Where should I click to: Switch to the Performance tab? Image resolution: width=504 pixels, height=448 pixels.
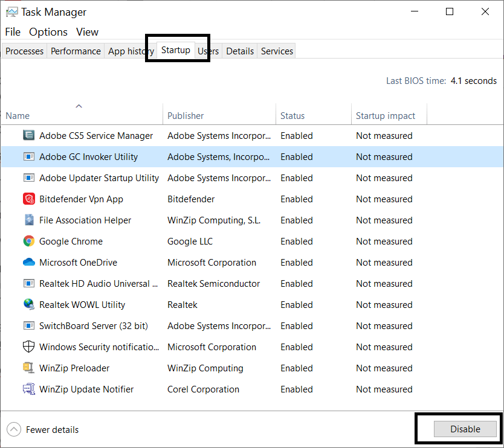click(x=75, y=51)
